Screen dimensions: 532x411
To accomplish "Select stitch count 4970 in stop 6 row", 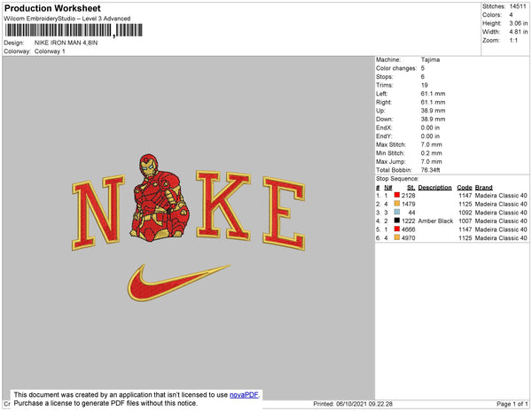I will [409, 238].
